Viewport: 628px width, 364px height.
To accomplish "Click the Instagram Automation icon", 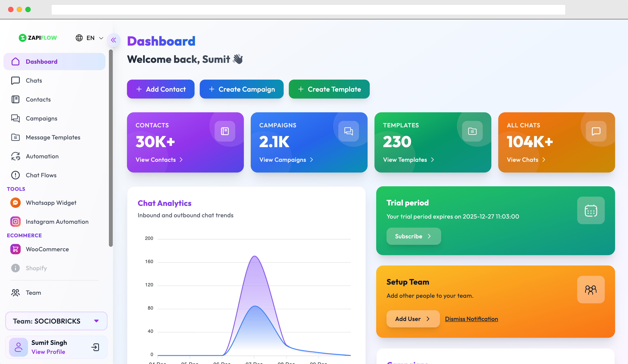I will click(15, 222).
